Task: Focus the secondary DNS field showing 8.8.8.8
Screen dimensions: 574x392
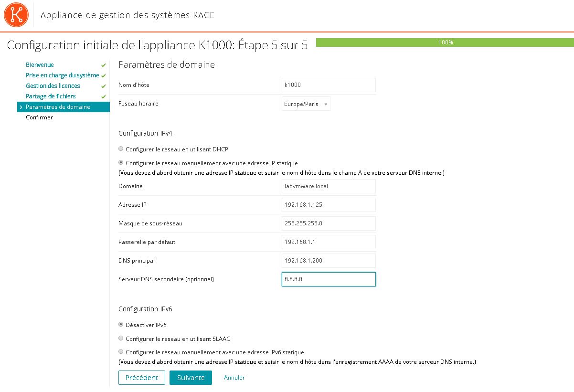Action: tap(329, 279)
